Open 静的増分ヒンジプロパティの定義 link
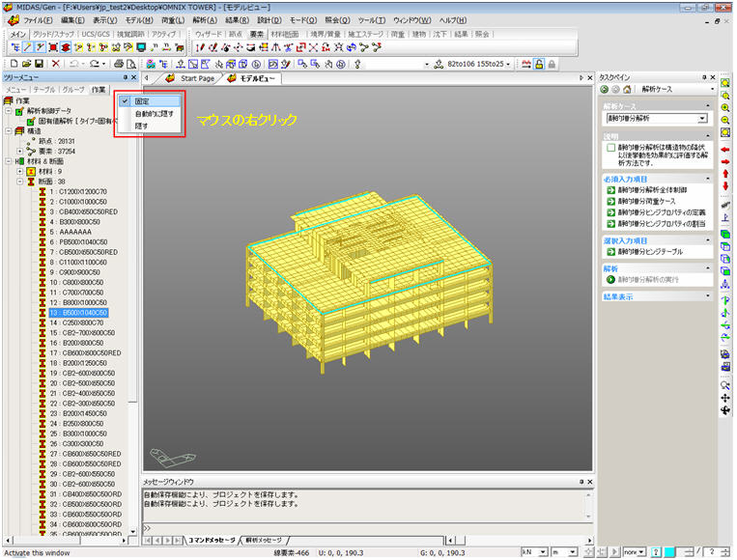The height and width of the screenshot is (560, 737). tap(662, 212)
